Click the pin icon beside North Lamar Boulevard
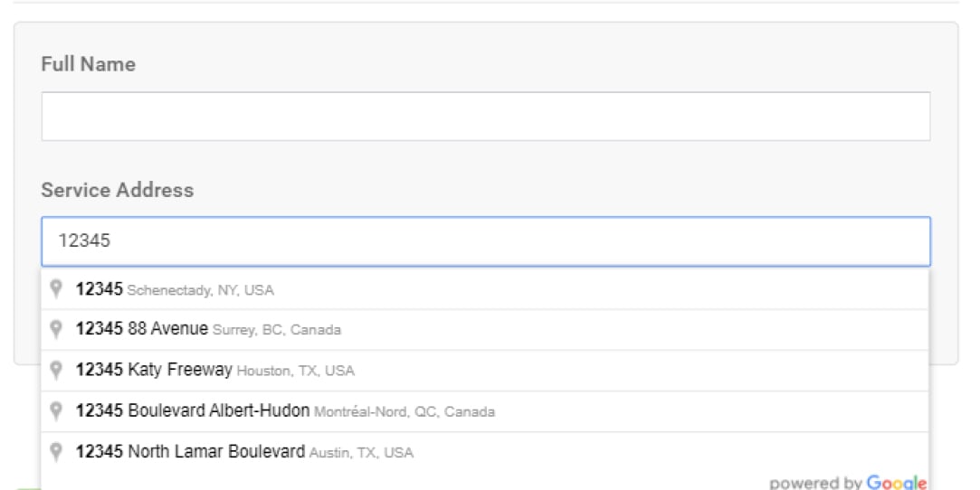 pyautogui.click(x=57, y=451)
